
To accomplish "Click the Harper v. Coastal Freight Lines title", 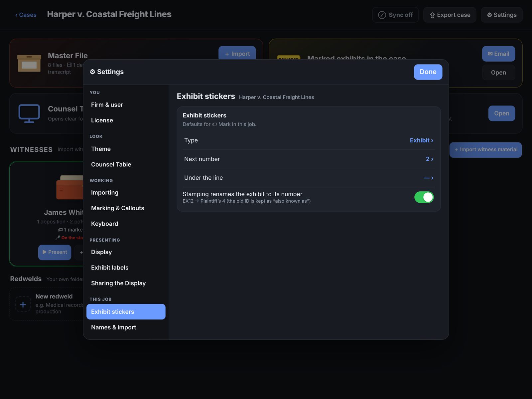I will pos(109,14).
